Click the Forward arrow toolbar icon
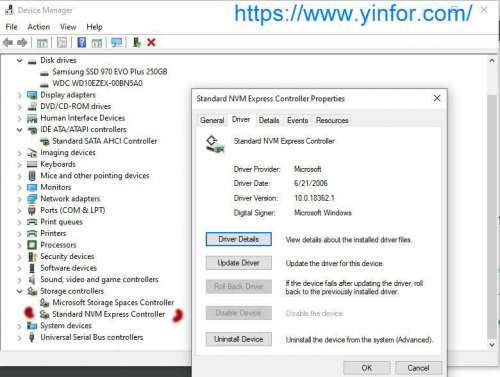 (x=22, y=43)
